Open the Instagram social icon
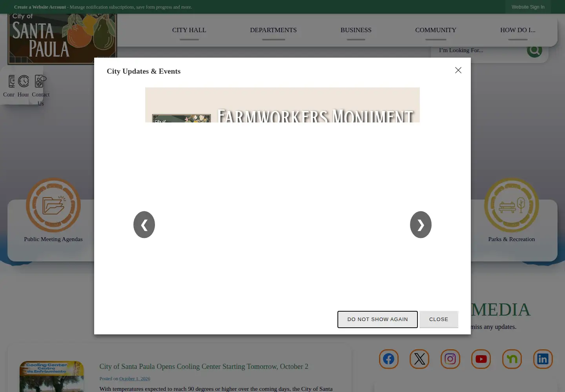565x392 pixels. [x=450, y=359]
